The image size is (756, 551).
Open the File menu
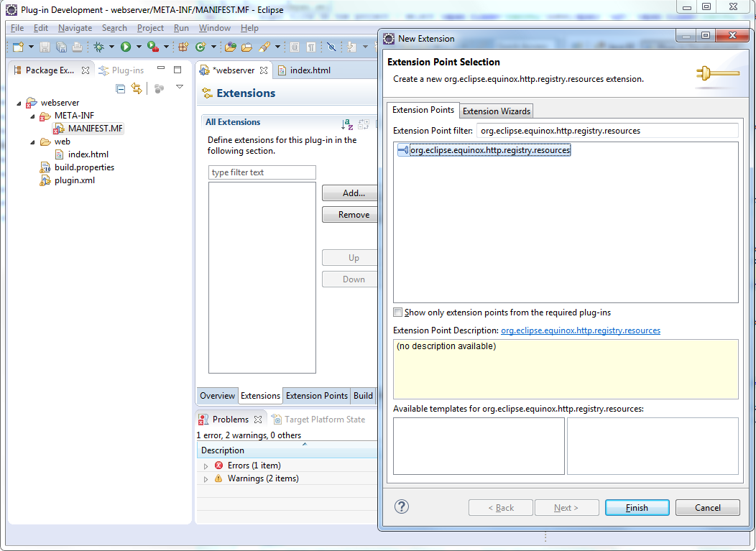[x=17, y=28]
